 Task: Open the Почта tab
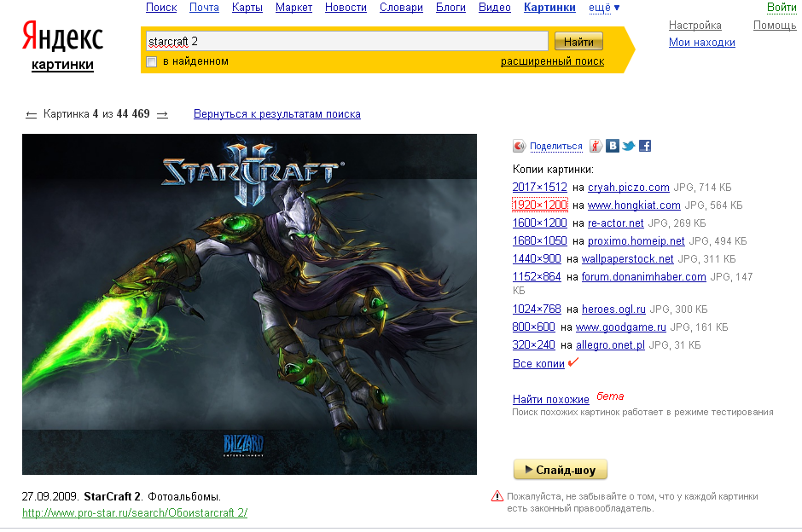click(204, 8)
